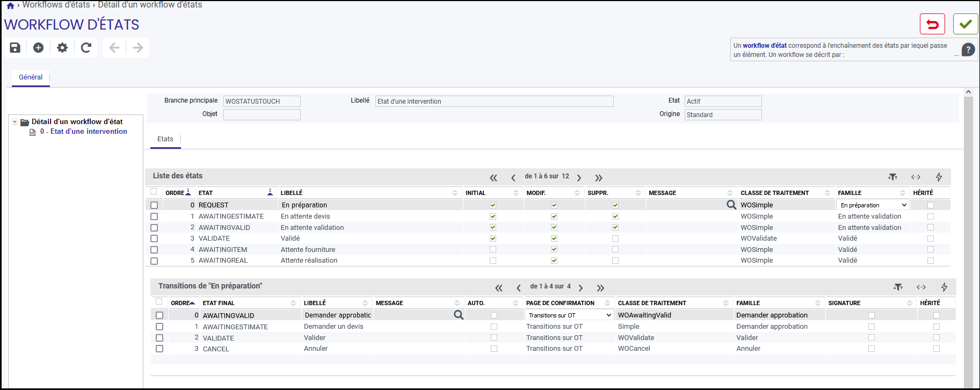
Task: Open '0 - Etat d'une intervention' tree link
Action: tap(84, 132)
